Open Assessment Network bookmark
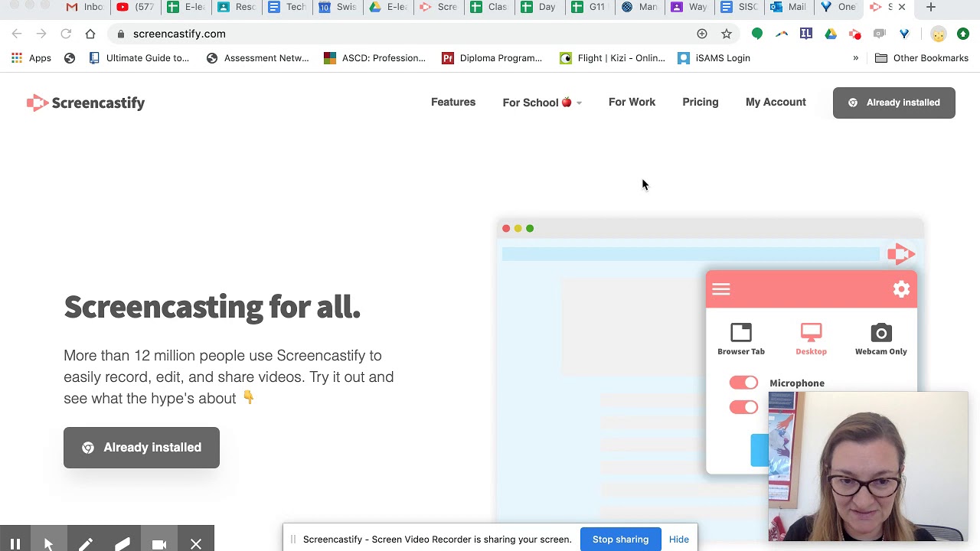This screenshot has height=551, width=980. [258, 58]
